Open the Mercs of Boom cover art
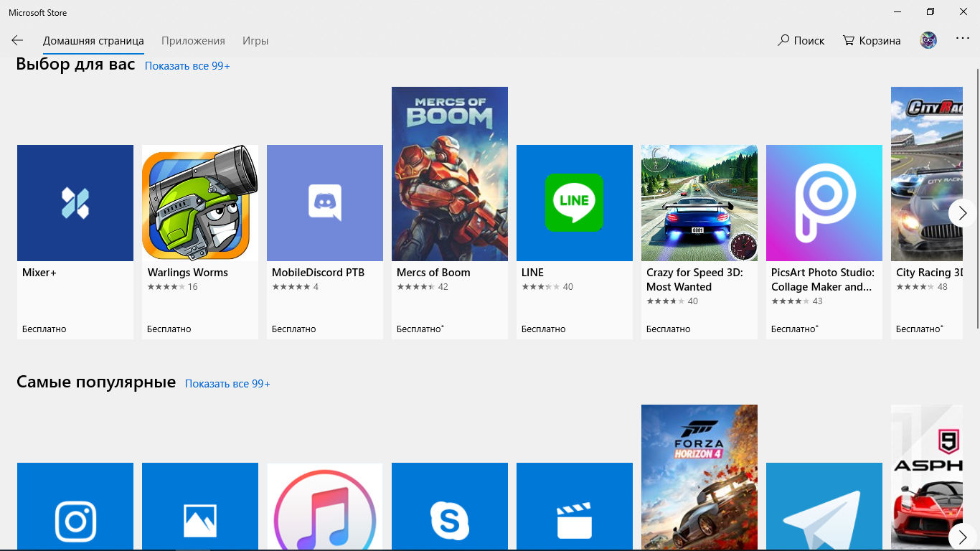 click(x=450, y=174)
